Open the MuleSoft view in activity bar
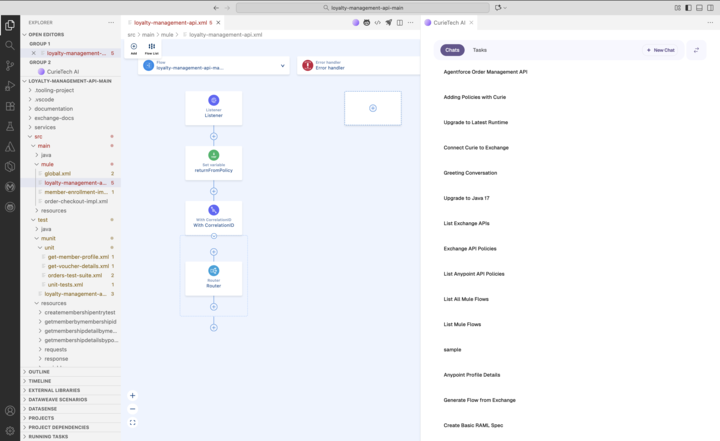 coord(10,187)
